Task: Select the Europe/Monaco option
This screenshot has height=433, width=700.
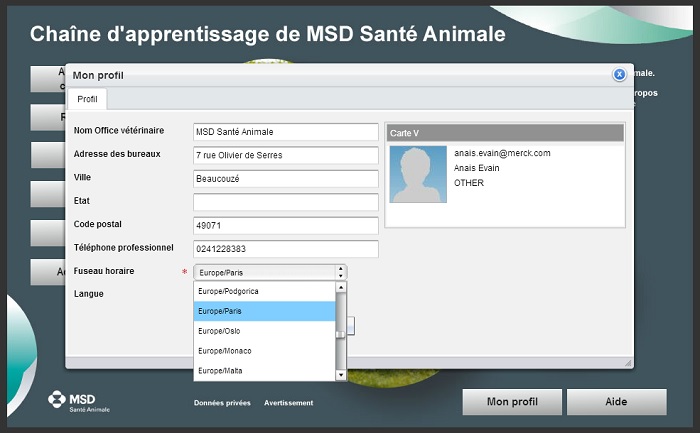Action: 264,351
